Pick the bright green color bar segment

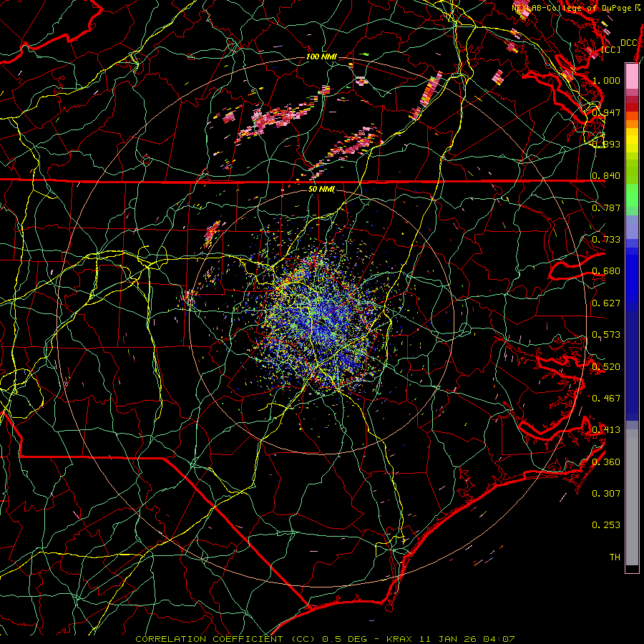(x=632, y=195)
